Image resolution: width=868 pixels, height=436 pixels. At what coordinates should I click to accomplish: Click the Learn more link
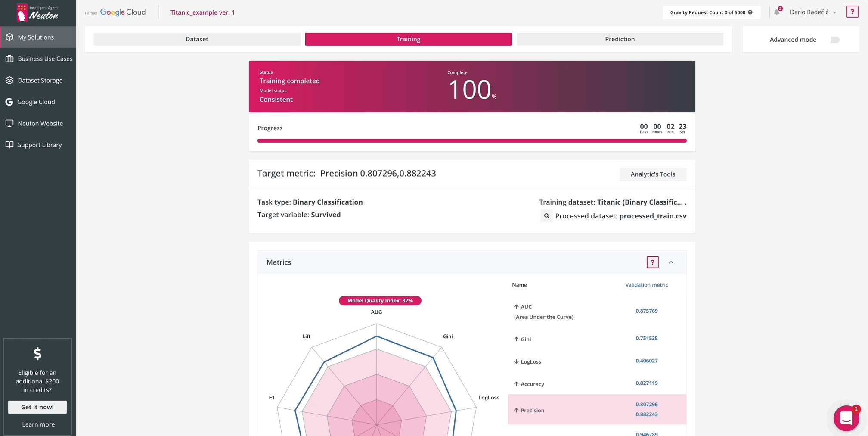point(38,424)
